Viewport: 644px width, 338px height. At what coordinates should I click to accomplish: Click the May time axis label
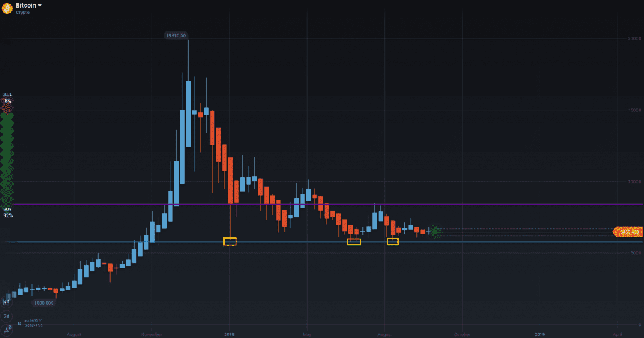(x=307, y=334)
